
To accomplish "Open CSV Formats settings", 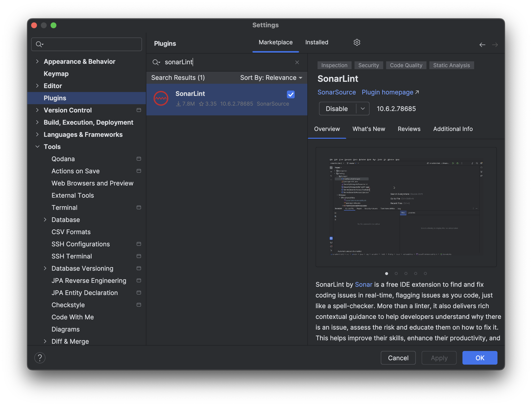I will pos(71,232).
